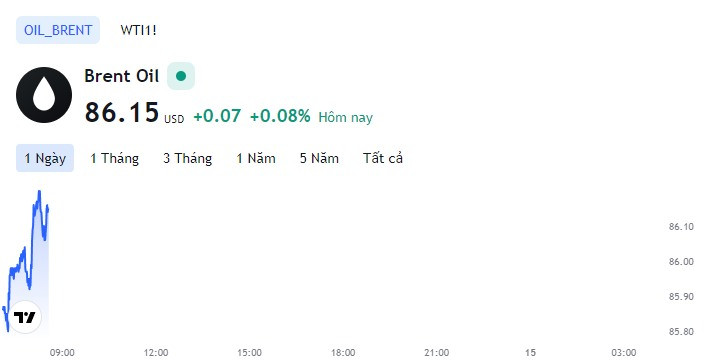
Task: Click the 18:00 time axis label
Action: click(x=343, y=353)
